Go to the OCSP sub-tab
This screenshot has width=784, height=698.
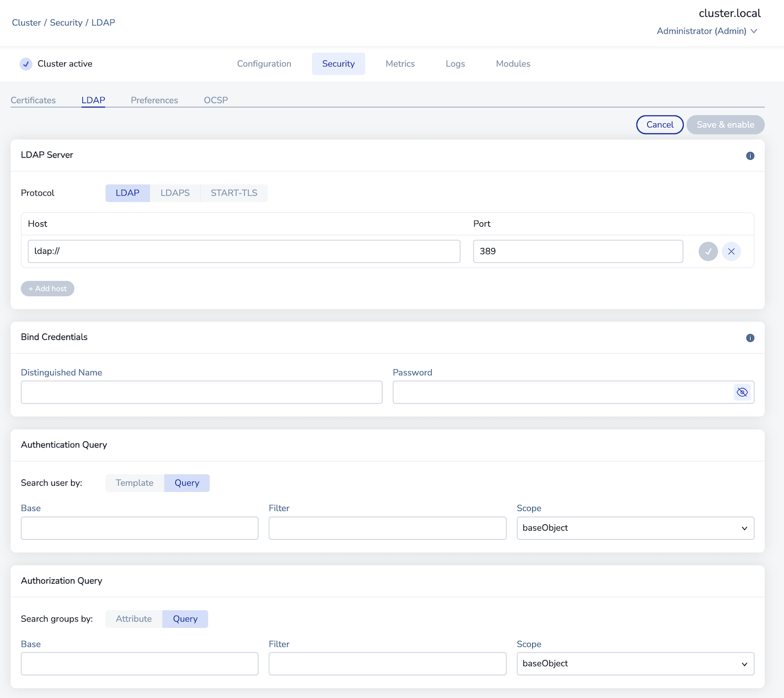point(215,100)
